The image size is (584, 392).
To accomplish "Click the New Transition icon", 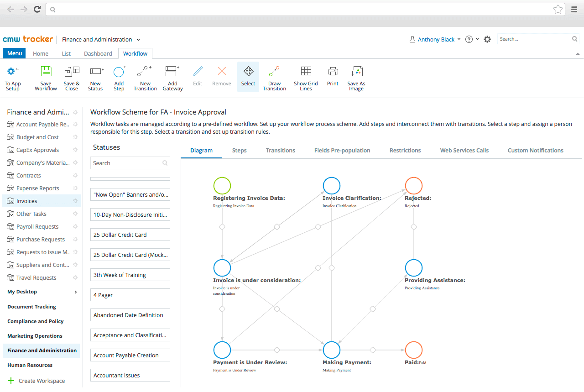I will click(145, 78).
